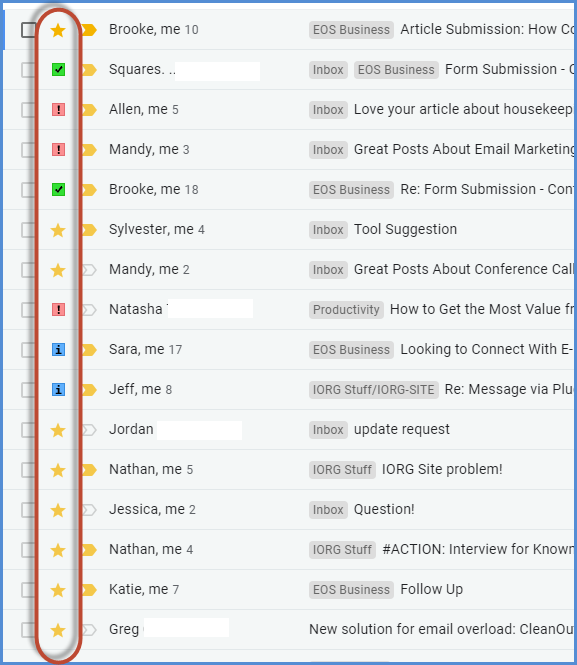Click the red bang icon on the Allen, me 5 email

[x=58, y=110]
